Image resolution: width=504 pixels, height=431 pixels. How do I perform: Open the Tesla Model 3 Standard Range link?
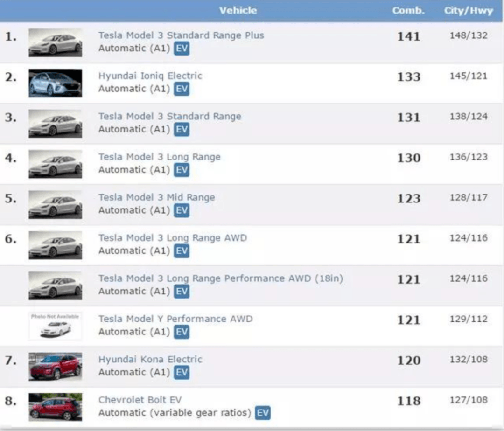tap(170, 116)
